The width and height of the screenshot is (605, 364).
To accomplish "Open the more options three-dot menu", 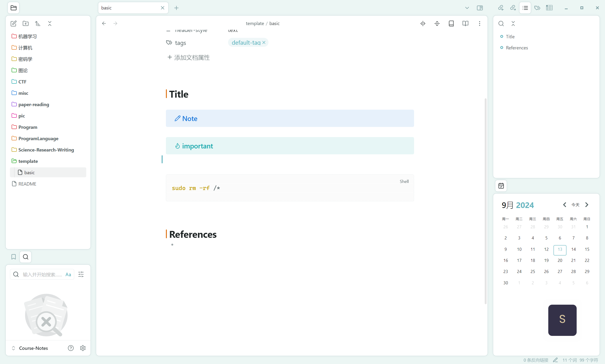I will coord(480,24).
